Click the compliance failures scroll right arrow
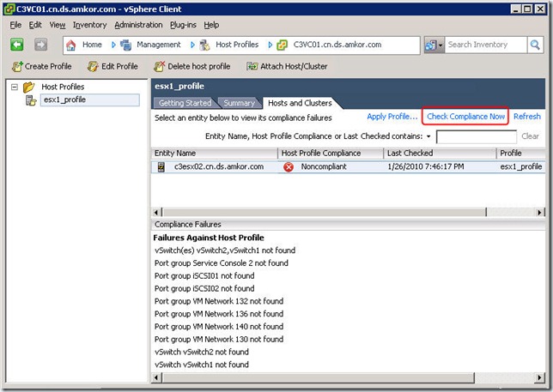Image resolution: width=553 pixels, height=392 pixels. pyautogui.click(x=539, y=377)
